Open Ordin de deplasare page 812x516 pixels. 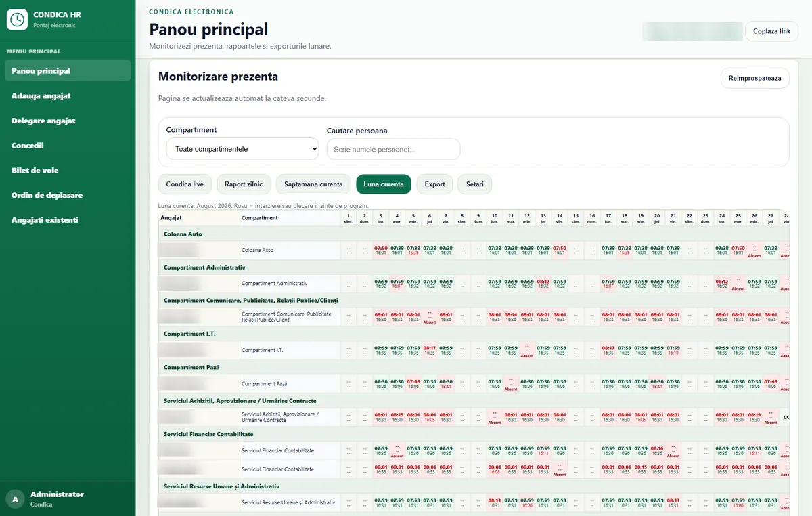68,195
